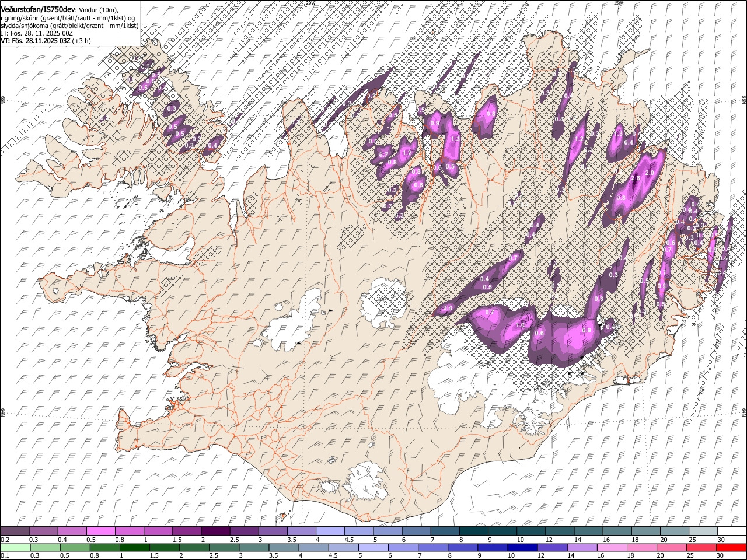Select the snow legend swatch starting at 18
The width and height of the screenshot is (747, 560).
[x=645, y=531]
